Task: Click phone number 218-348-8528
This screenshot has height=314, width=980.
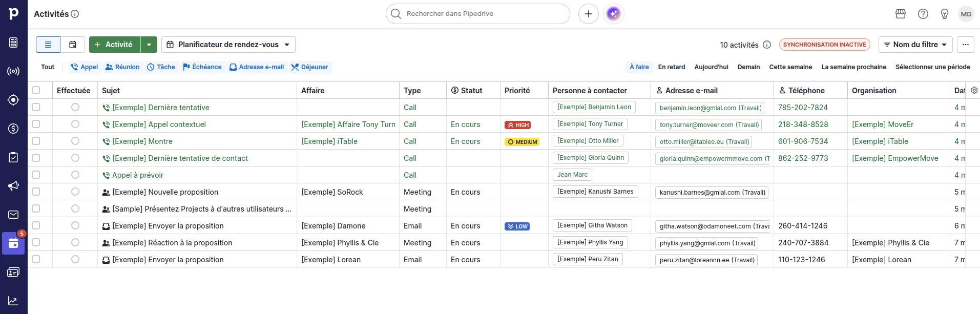Action: [x=803, y=124]
